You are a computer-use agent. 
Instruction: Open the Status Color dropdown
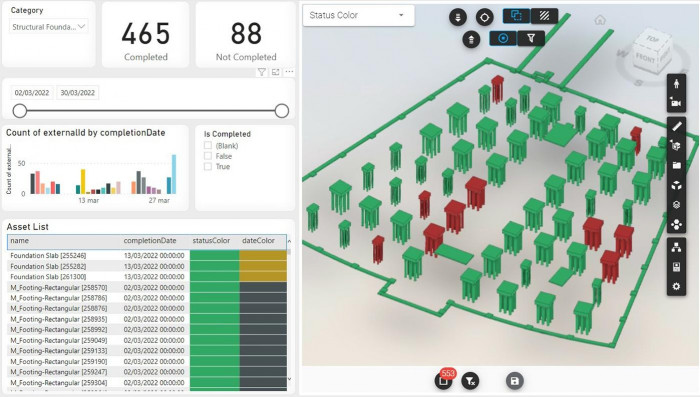pos(358,15)
